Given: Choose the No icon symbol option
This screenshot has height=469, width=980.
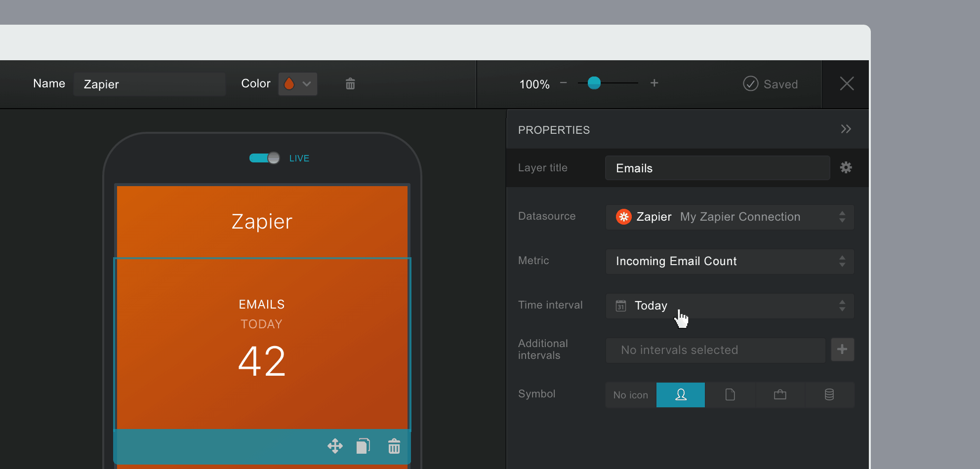Looking at the screenshot, I should coord(631,395).
